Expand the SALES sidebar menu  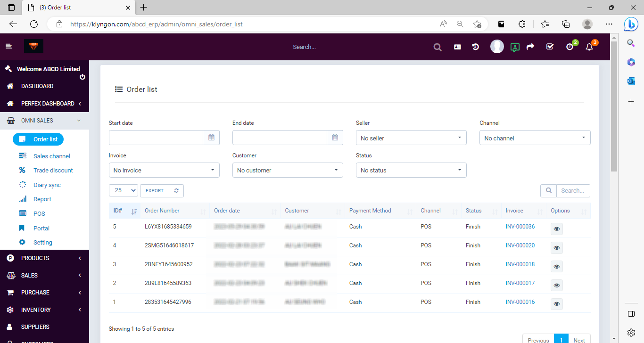click(x=44, y=275)
